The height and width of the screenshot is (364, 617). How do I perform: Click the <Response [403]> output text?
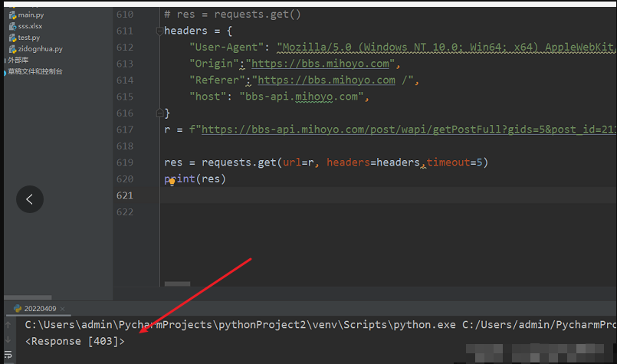point(75,341)
